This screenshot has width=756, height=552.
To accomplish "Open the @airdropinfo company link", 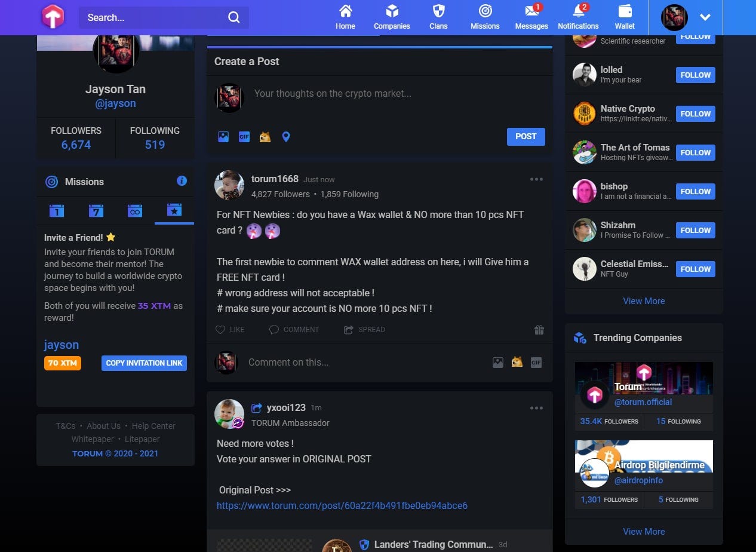I will [638, 480].
